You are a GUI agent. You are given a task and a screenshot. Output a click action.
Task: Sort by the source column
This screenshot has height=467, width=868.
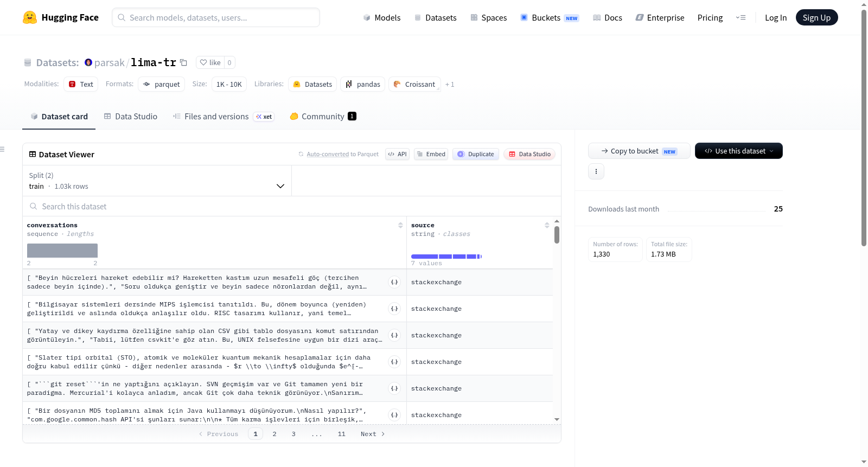pyautogui.click(x=547, y=225)
